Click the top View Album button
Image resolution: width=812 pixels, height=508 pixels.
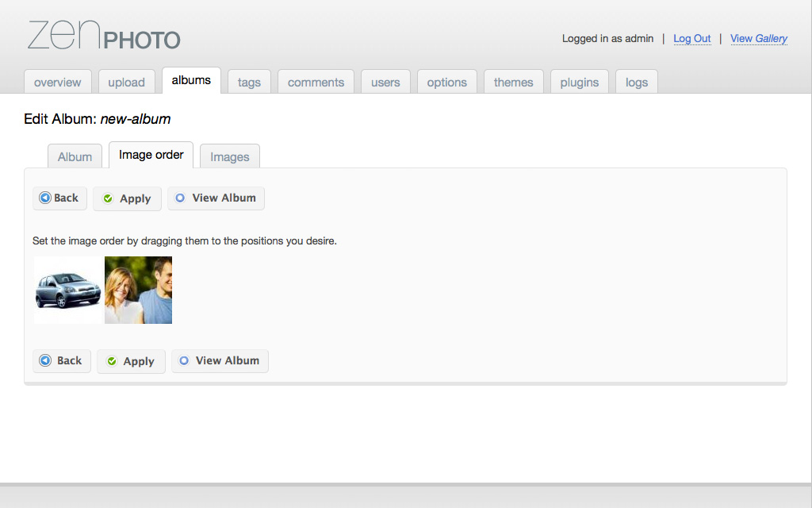[x=216, y=198]
